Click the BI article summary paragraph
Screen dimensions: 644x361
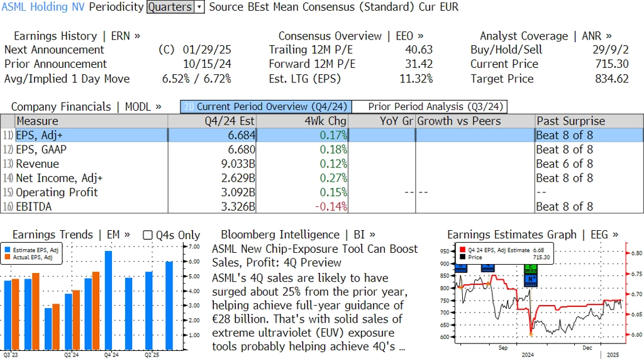310,312
